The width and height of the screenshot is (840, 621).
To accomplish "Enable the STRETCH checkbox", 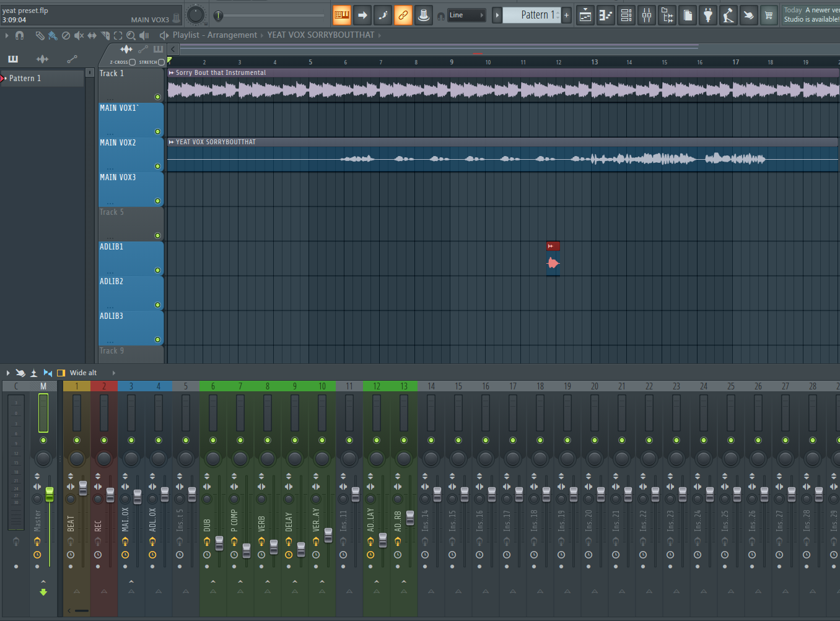I will tap(161, 62).
